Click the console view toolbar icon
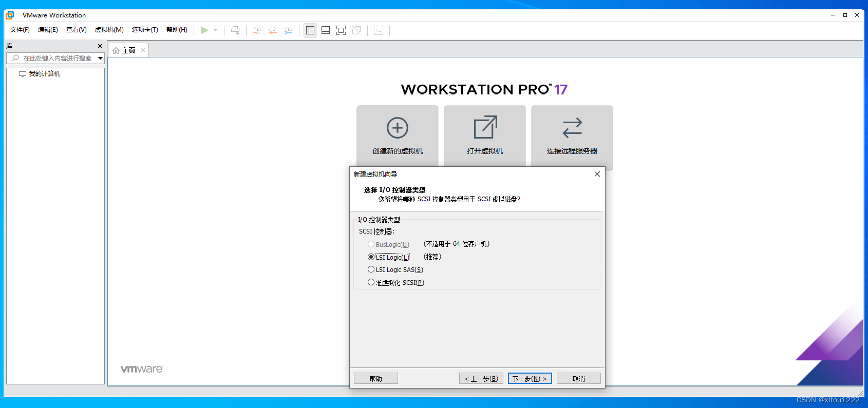Screen dimensions: 868x408 tap(379, 30)
